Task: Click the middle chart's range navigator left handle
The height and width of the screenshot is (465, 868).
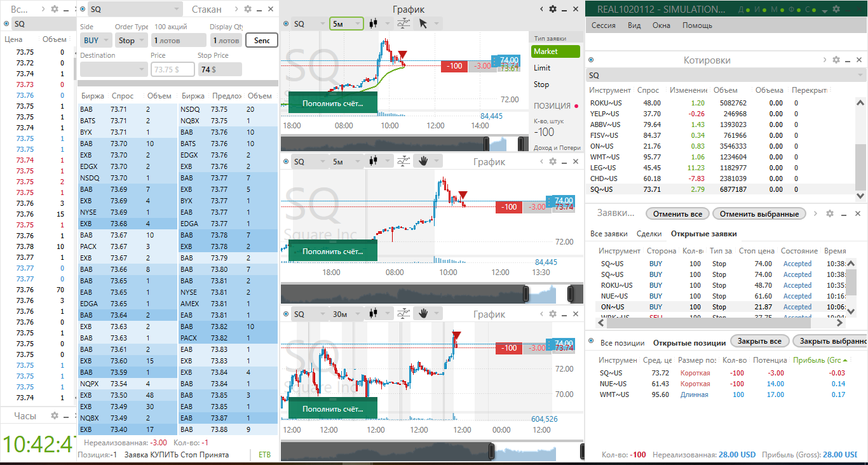Action: [x=526, y=293]
